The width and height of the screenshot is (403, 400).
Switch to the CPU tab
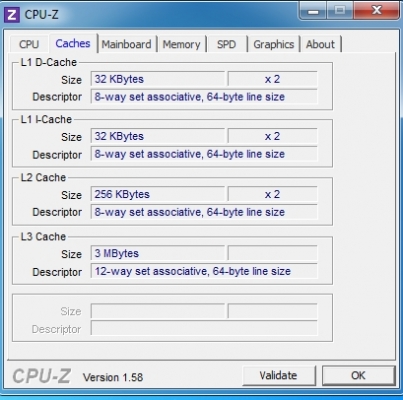(x=29, y=44)
